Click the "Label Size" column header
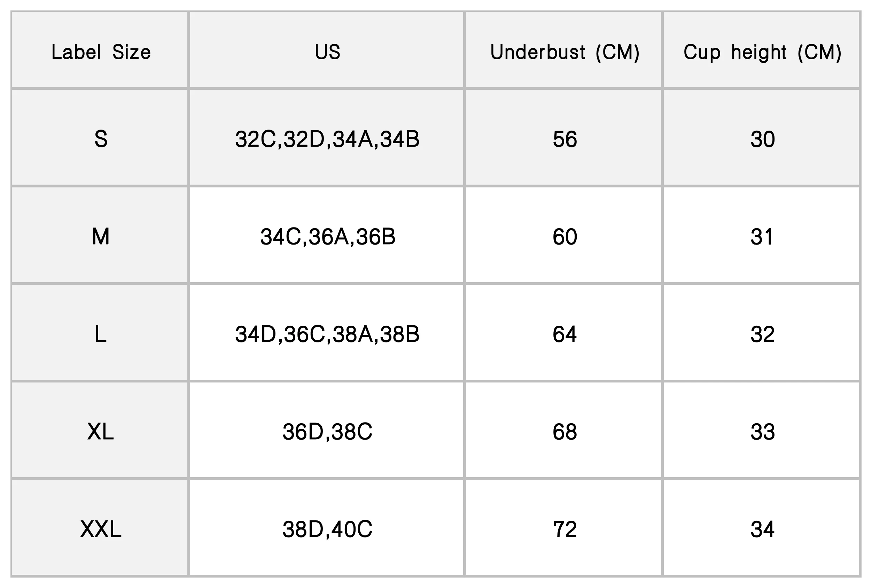 tap(101, 52)
